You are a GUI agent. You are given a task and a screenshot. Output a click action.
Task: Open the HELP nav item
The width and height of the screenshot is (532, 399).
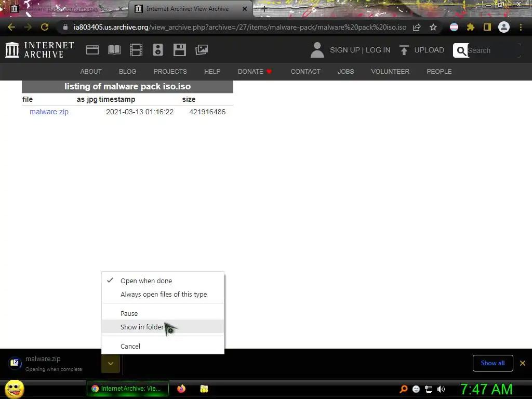pyautogui.click(x=212, y=72)
